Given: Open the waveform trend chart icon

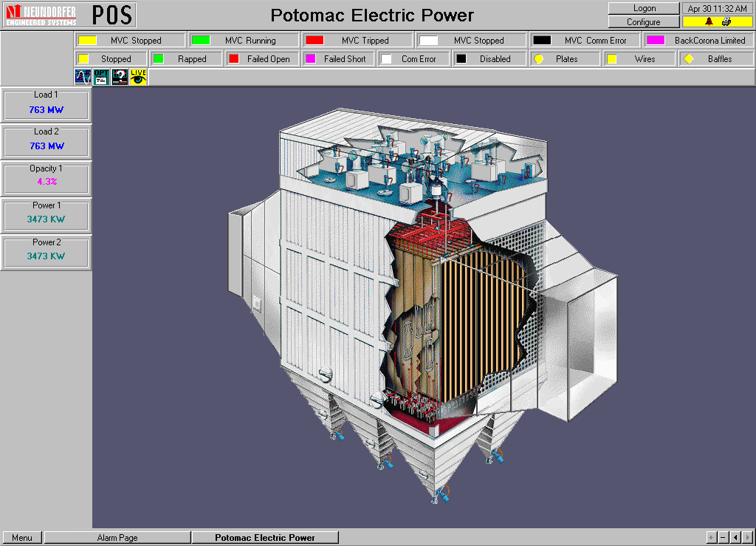Looking at the screenshot, I should pos(83,77).
